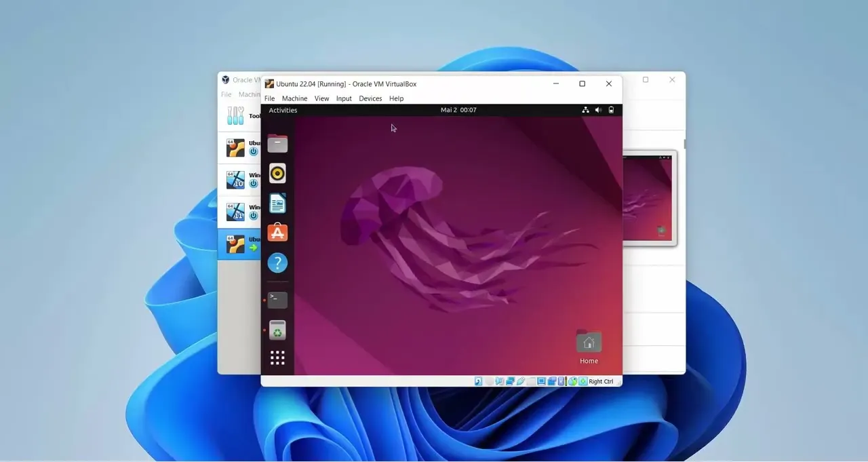Click the USB devices status bar icon

coord(521,381)
